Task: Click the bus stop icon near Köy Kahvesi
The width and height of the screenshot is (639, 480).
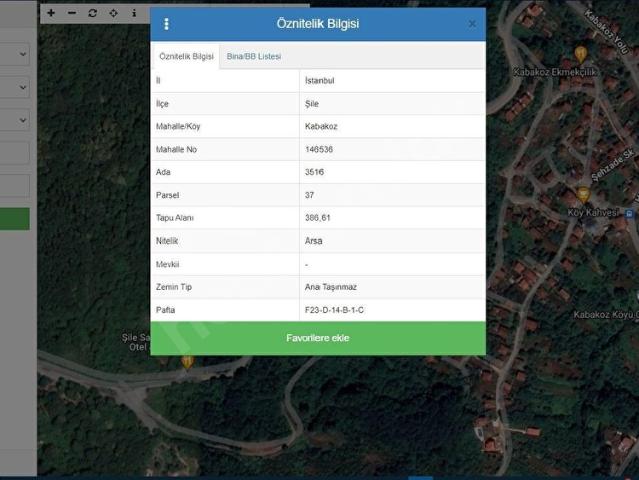Action: pyautogui.click(x=629, y=213)
